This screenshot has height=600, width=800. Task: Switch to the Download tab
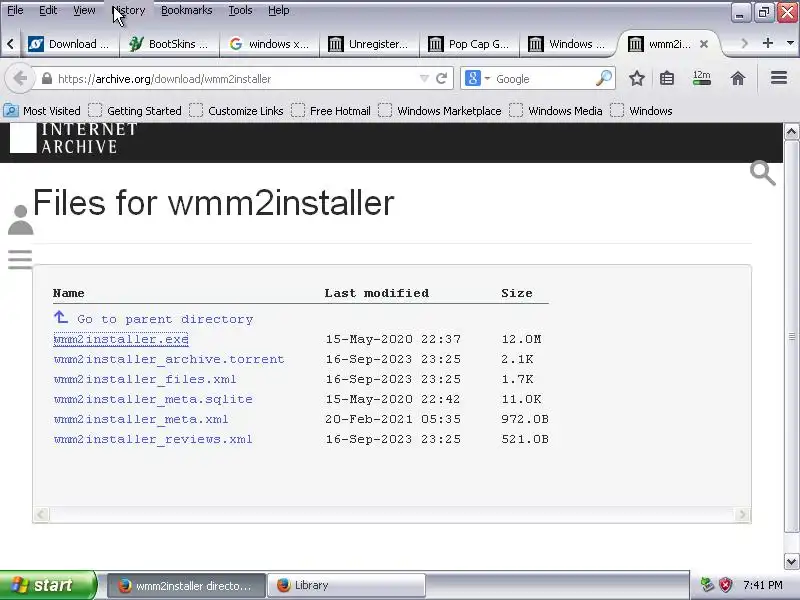69,44
